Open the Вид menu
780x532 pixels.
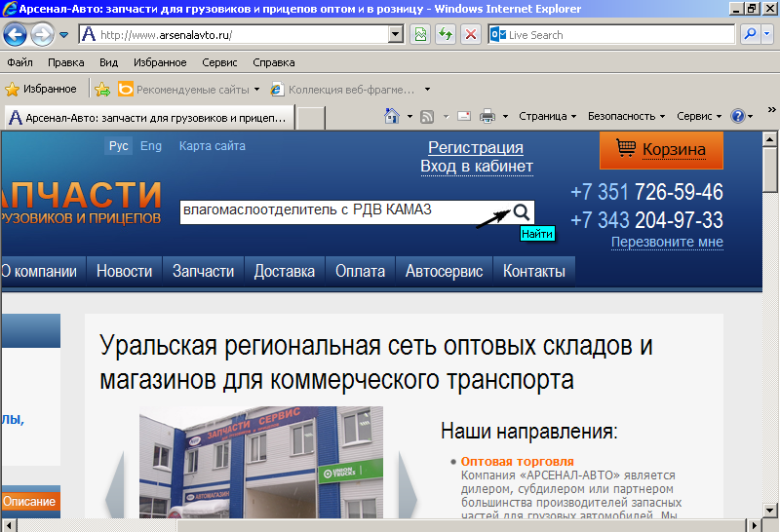(108, 62)
